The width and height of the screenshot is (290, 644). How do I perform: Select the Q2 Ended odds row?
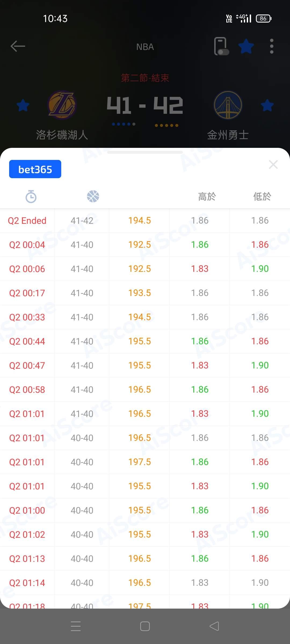pos(145,221)
